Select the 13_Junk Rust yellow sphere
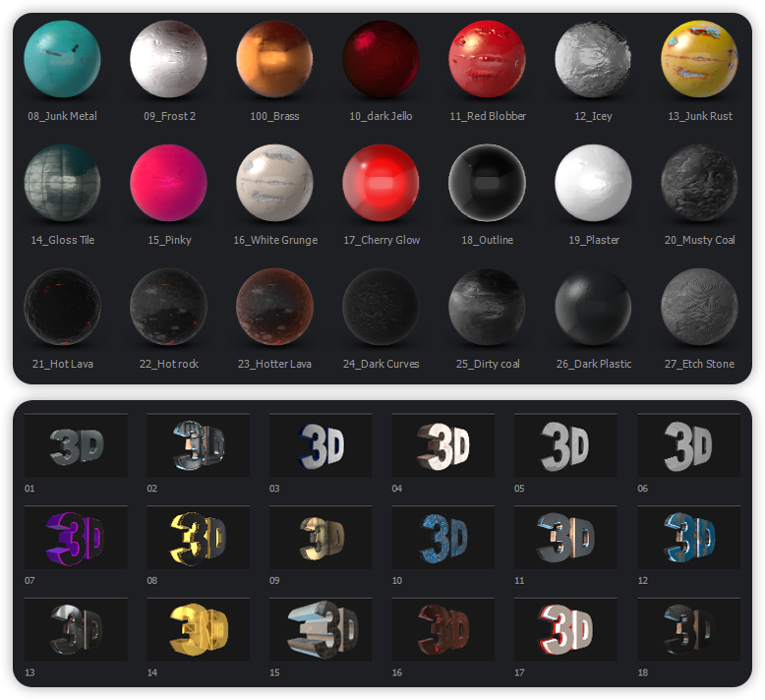 point(700,59)
